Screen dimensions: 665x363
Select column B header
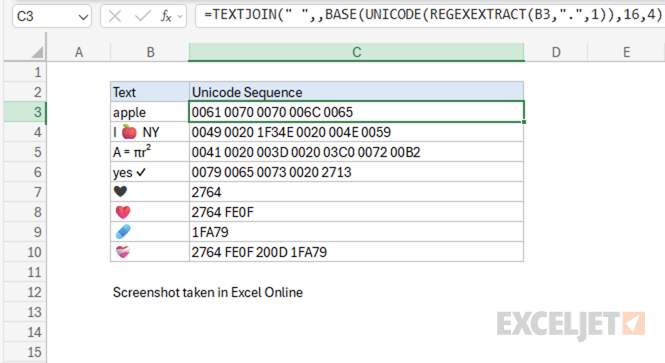point(150,52)
